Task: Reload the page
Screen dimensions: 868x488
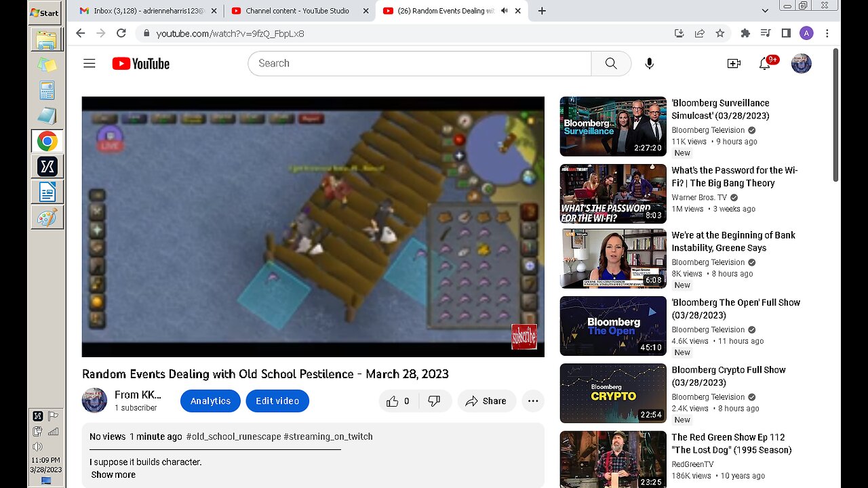Action: click(121, 33)
